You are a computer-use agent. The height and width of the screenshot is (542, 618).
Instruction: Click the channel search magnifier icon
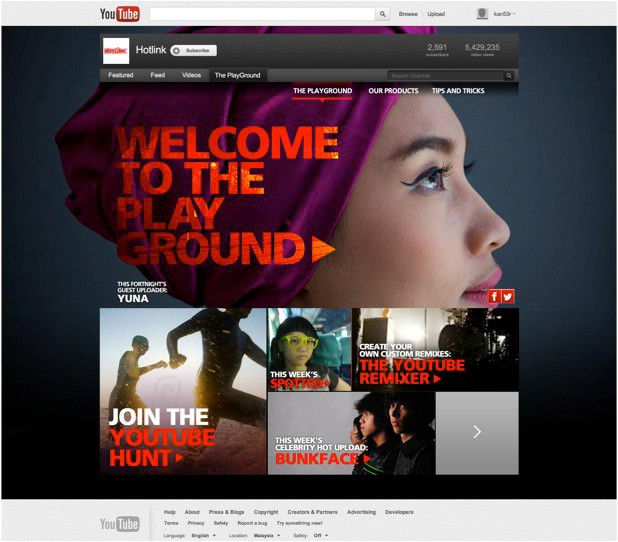coord(509,76)
